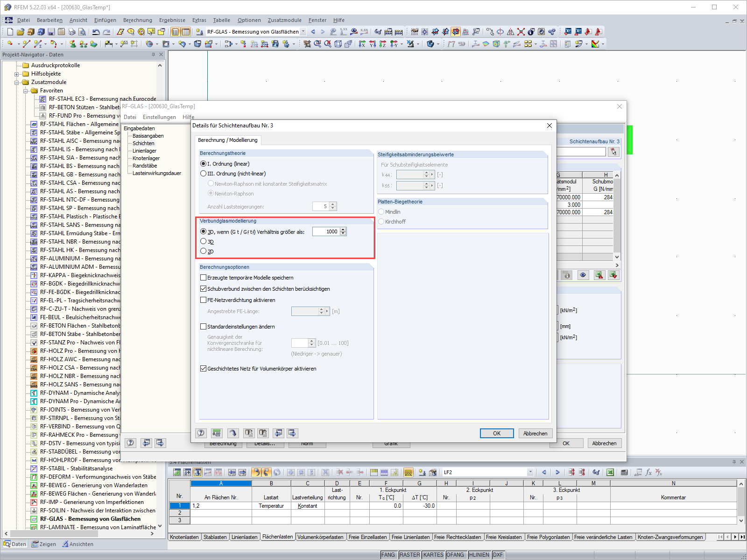Click the fx formula icon in the table toolbar
747x560 pixels.
point(648,472)
